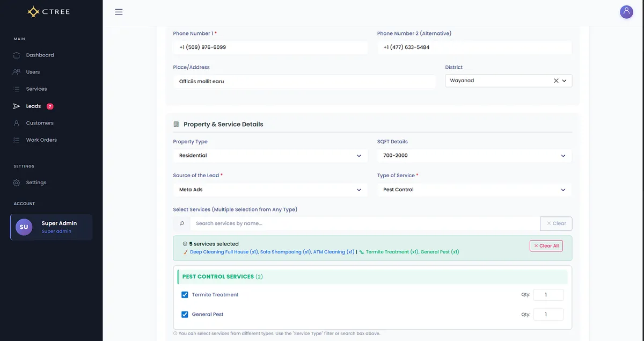Viewport: 644px width, 341px height.
Task: Click General Pest quantity field
Action: tap(548, 315)
